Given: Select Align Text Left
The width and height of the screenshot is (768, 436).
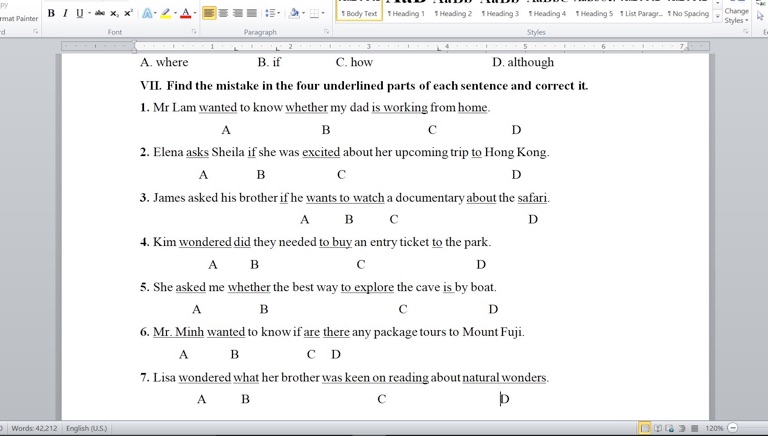Looking at the screenshot, I should [209, 13].
